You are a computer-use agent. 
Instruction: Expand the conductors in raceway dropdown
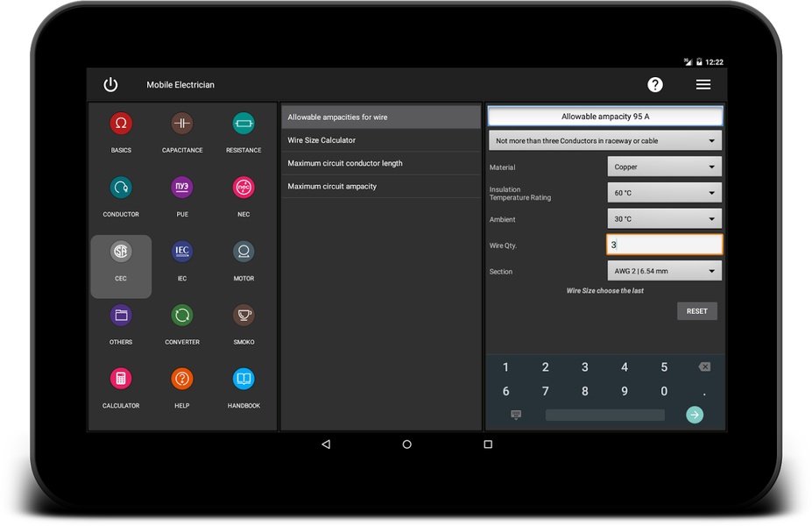[605, 140]
